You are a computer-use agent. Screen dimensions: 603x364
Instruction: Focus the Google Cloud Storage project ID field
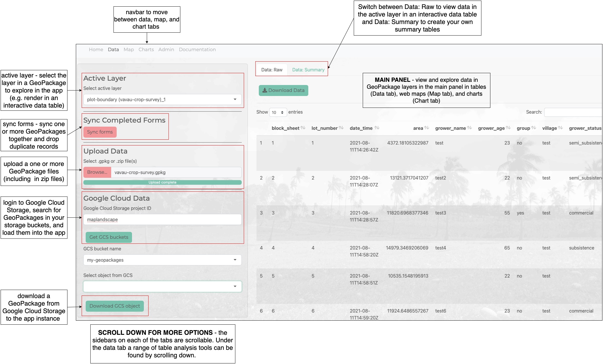162,219
